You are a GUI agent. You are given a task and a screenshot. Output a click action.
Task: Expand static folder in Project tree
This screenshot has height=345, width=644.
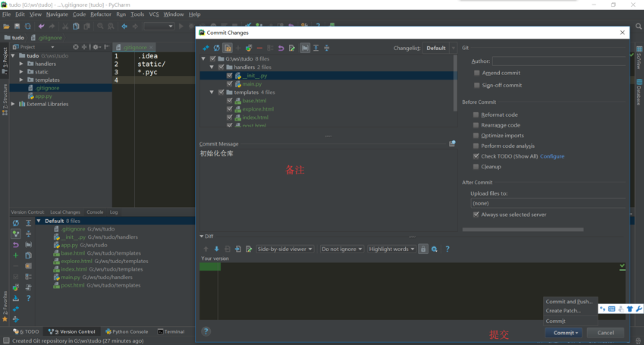click(x=21, y=72)
